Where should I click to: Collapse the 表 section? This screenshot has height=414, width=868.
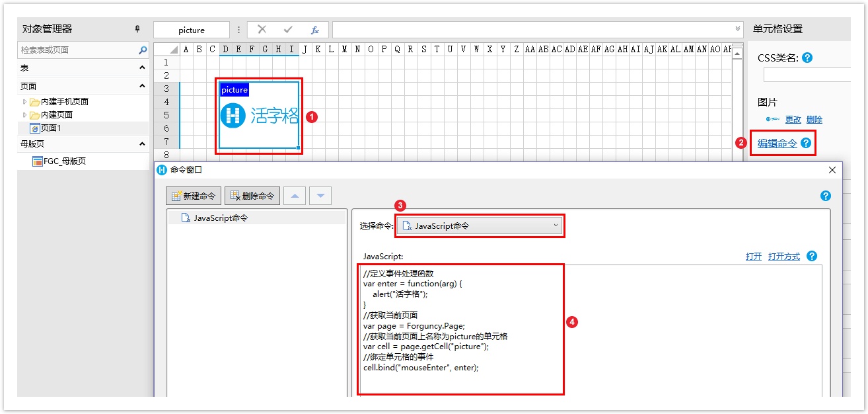(x=142, y=68)
